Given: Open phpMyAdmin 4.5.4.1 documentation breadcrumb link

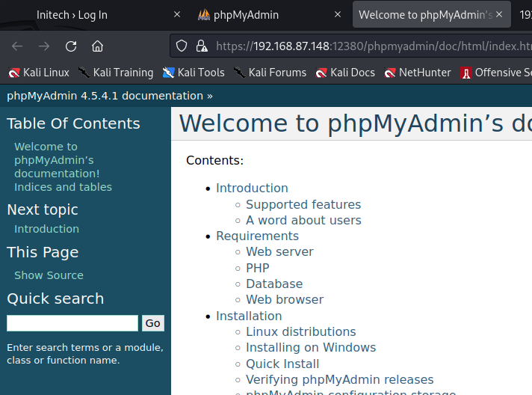Looking at the screenshot, I should (x=105, y=96).
